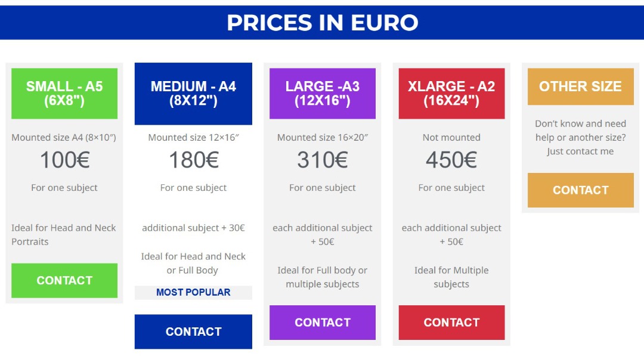Click the CONTACT button under SMALL - A5
The image size is (644, 356).
pyautogui.click(x=64, y=280)
